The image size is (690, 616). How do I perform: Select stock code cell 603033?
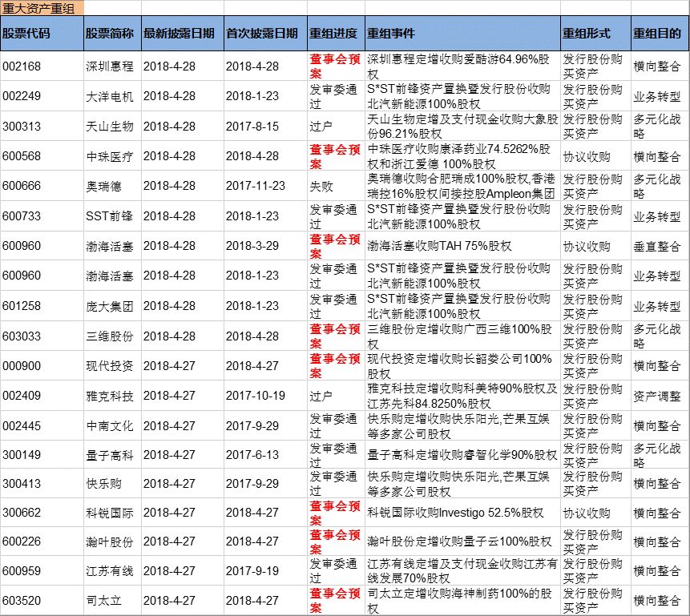click(42, 336)
